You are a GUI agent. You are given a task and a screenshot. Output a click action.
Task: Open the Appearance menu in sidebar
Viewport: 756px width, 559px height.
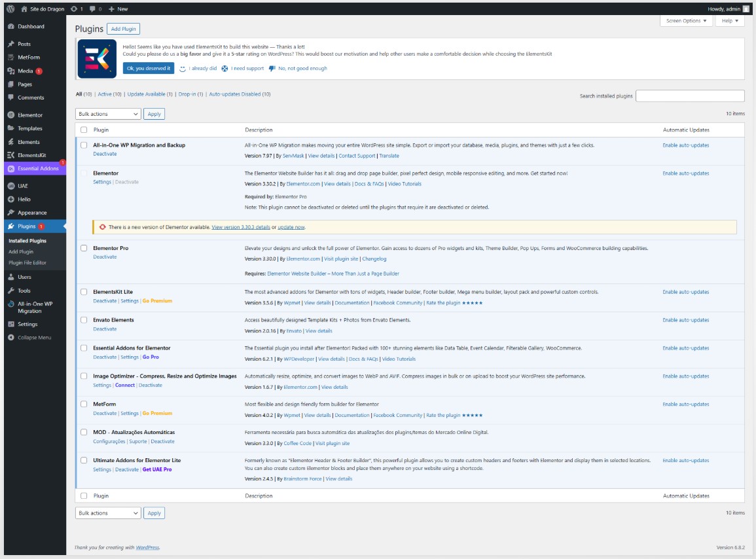32,213
